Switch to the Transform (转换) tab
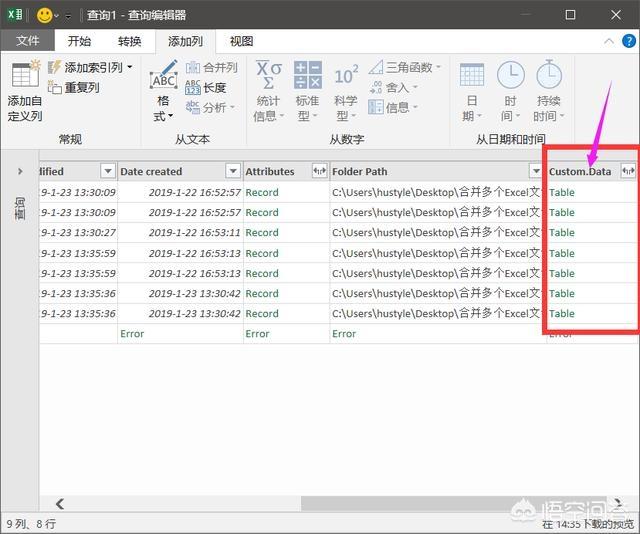 tap(129, 41)
